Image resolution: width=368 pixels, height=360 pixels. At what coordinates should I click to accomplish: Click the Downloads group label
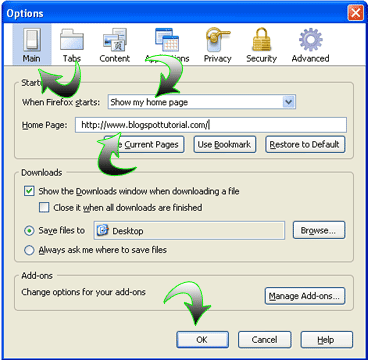[x=42, y=173]
